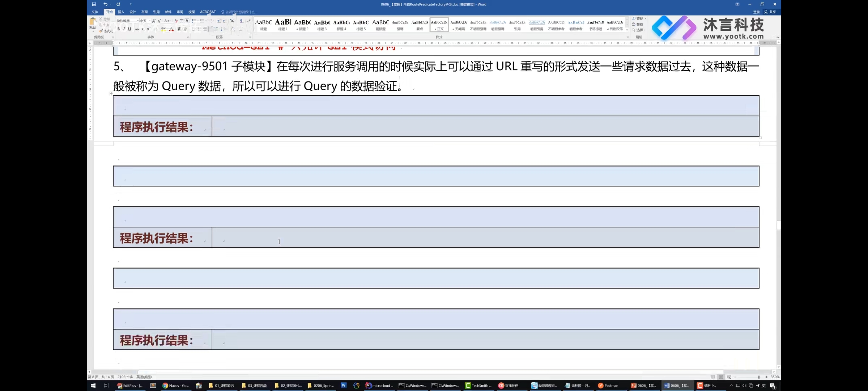Click the increase indent icon
This screenshot has height=391, width=868.
(224, 21)
